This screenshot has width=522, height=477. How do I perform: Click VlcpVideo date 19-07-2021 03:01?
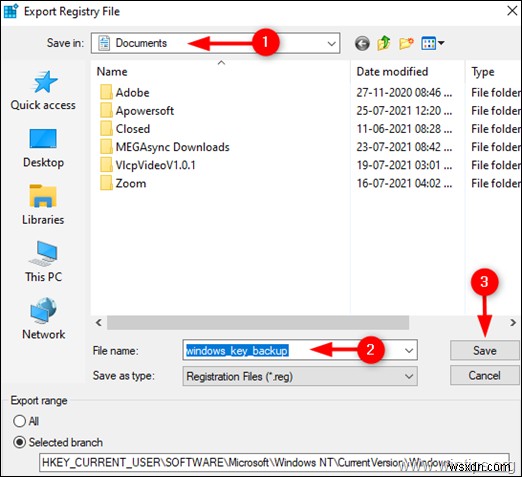[x=404, y=165]
